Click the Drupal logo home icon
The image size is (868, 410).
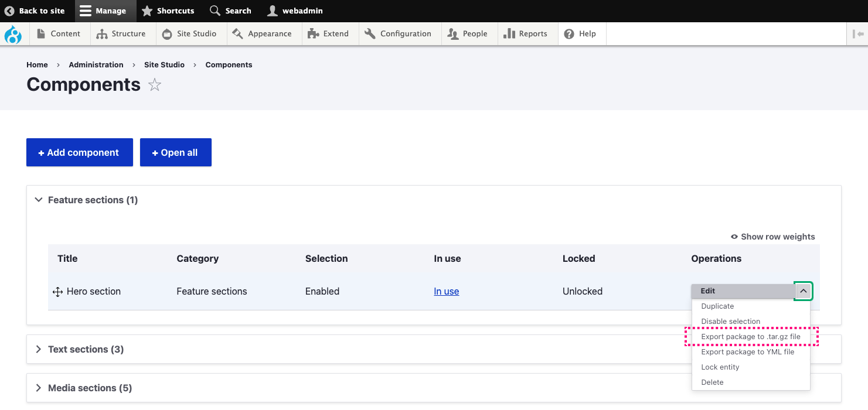click(x=13, y=34)
